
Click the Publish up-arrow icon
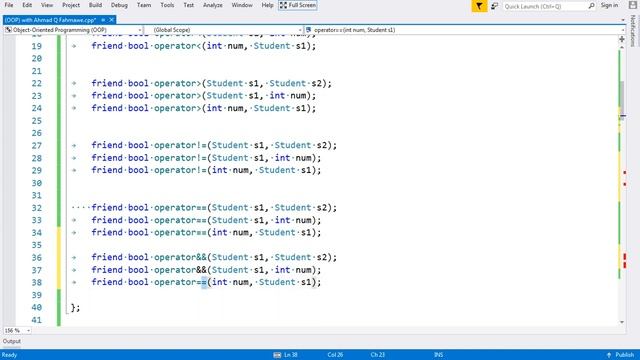pyautogui.click(x=609, y=355)
